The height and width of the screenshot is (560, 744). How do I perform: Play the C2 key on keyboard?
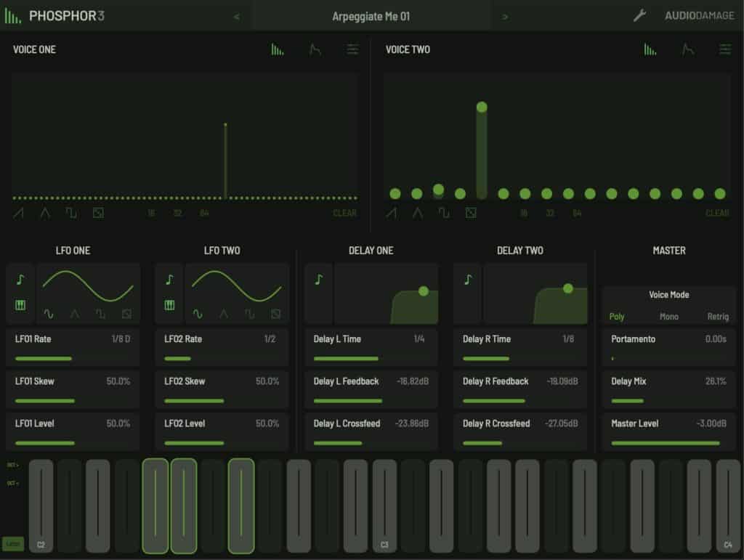tap(41, 506)
